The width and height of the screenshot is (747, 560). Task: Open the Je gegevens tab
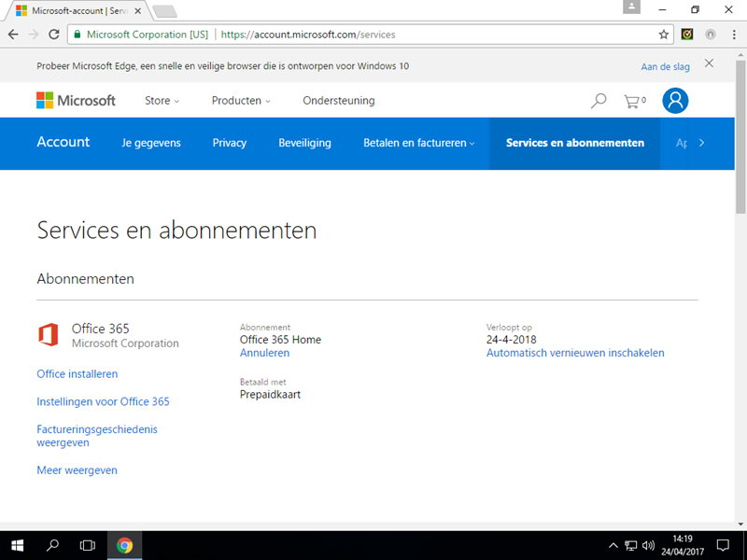point(151,143)
